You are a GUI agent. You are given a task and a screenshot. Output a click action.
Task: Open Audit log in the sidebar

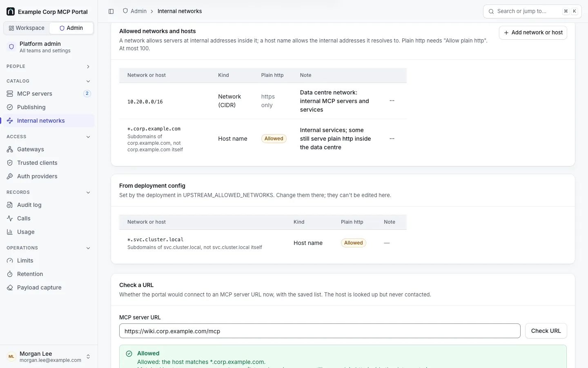[x=49, y=205]
